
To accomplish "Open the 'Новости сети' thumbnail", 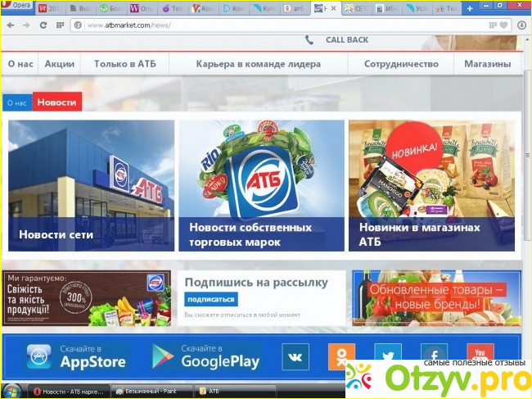I will [92, 185].
